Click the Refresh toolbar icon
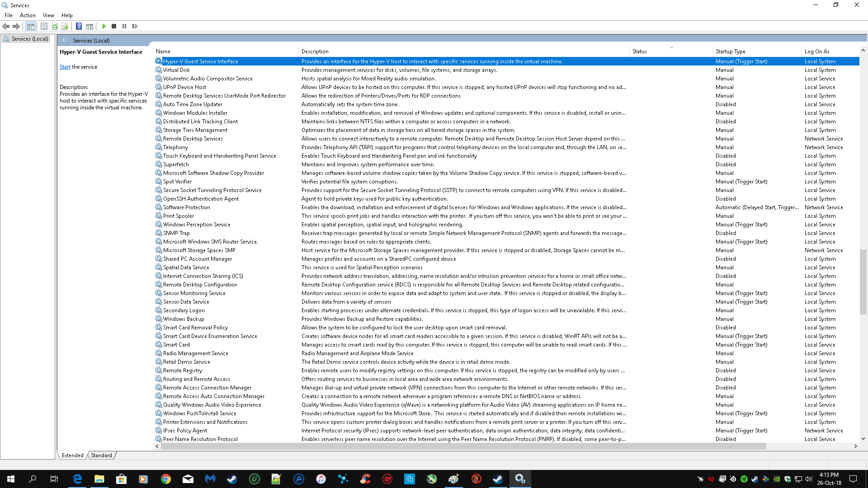The width and height of the screenshot is (868, 488). pos(55,26)
